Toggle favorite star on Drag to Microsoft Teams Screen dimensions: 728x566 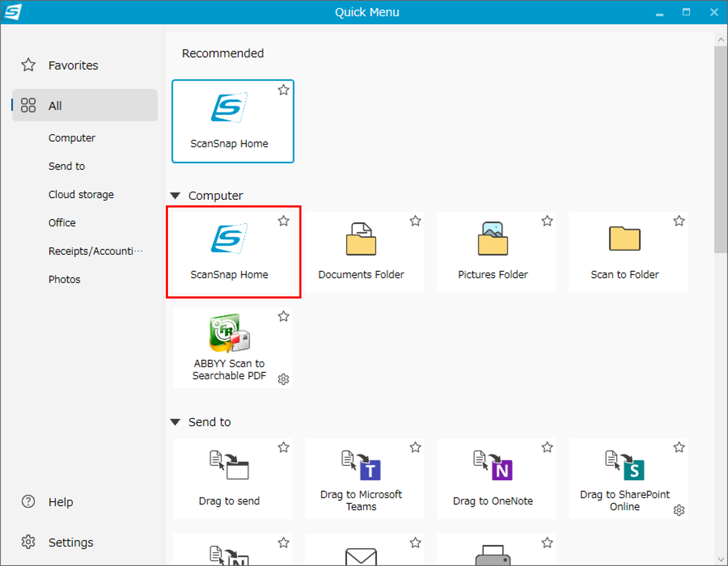click(x=415, y=447)
